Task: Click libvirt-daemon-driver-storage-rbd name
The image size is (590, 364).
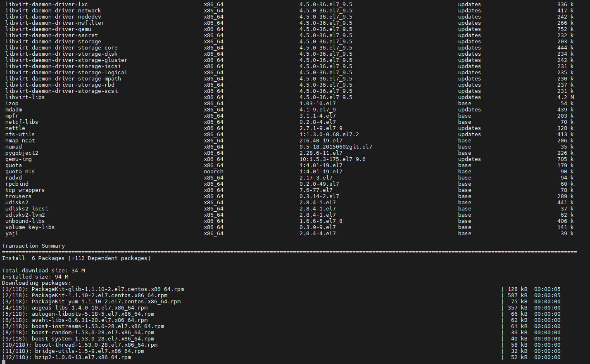Action: click(59, 85)
